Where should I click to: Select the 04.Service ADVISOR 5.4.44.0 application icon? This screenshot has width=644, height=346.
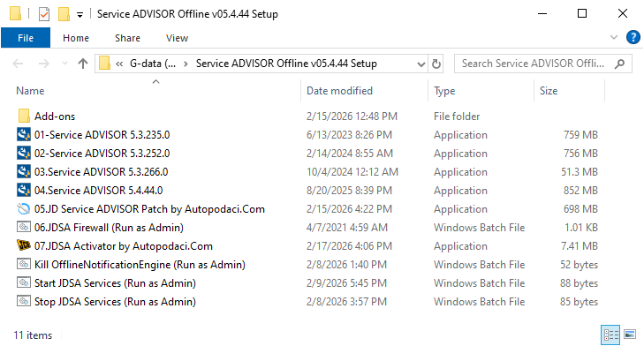(x=24, y=190)
